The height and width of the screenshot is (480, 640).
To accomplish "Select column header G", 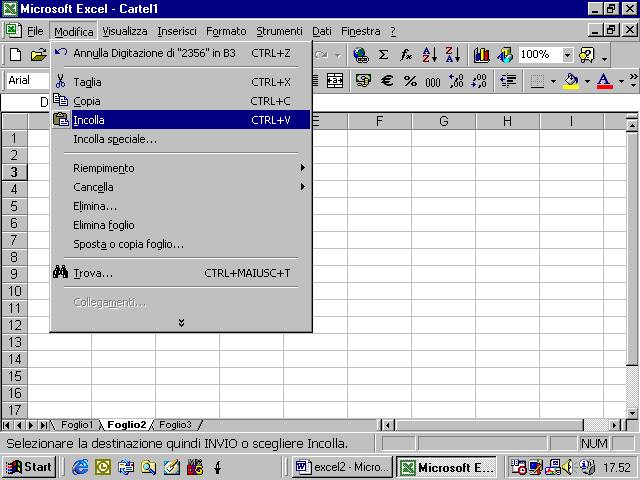I will 444,121.
